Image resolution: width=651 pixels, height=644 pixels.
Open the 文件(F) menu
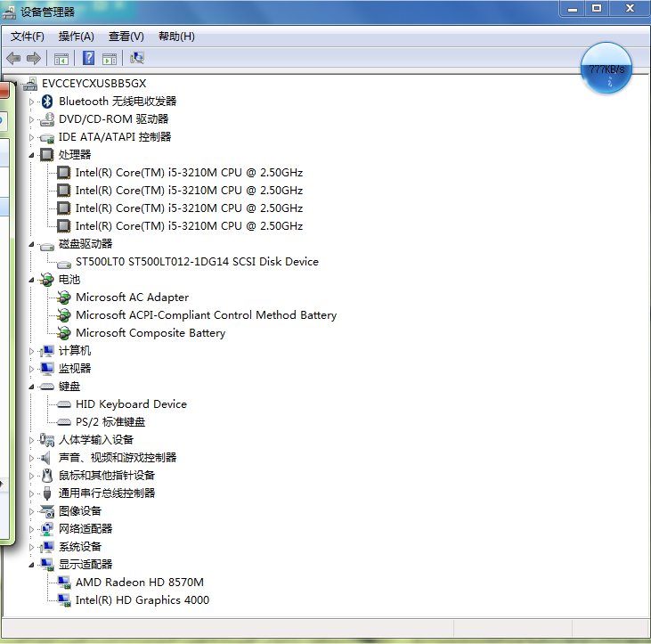tap(28, 37)
